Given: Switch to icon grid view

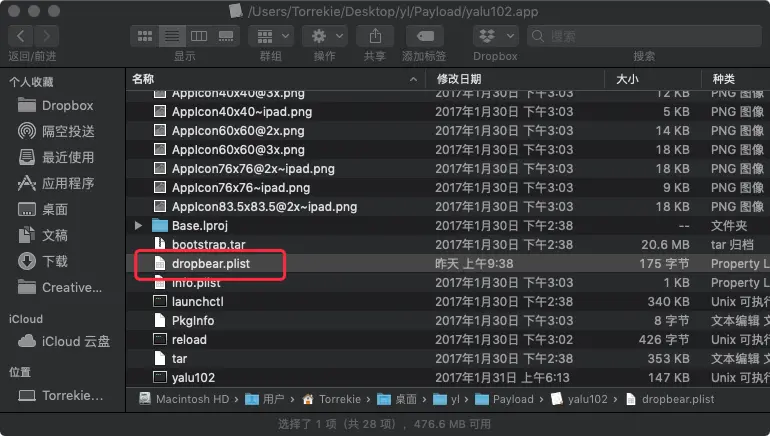Looking at the screenshot, I should tap(145, 36).
